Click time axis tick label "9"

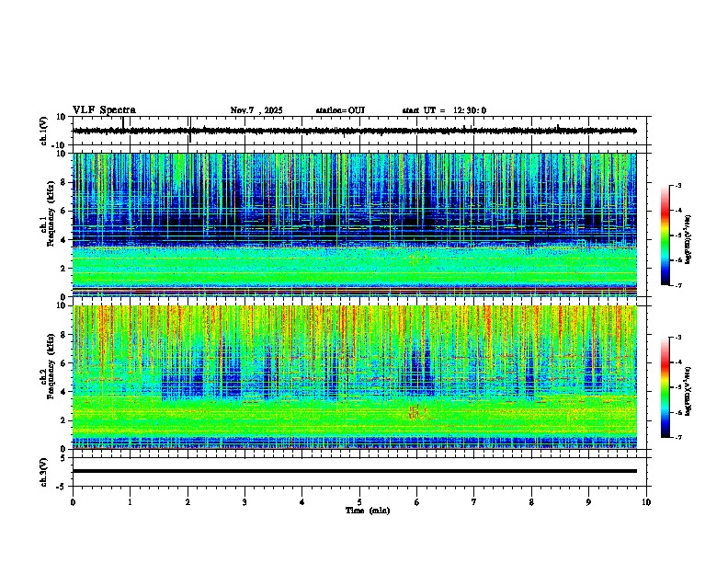[x=588, y=502]
